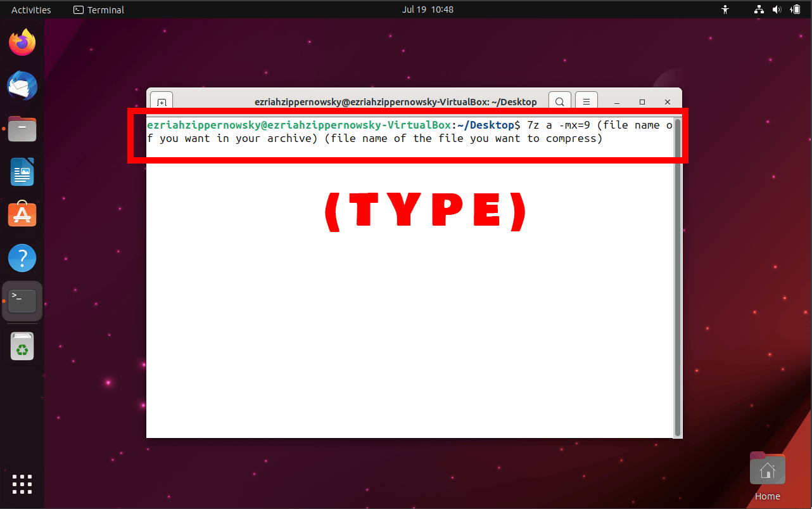The height and width of the screenshot is (509, 812).
Task: Show Applications grid from the dock
Action: tap(22, 484)
